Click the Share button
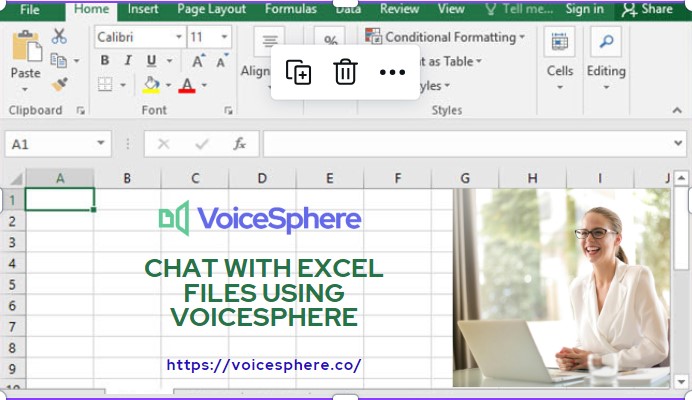Screen dimensions: 692x400 pyautogui.click(x=647, y=9)
